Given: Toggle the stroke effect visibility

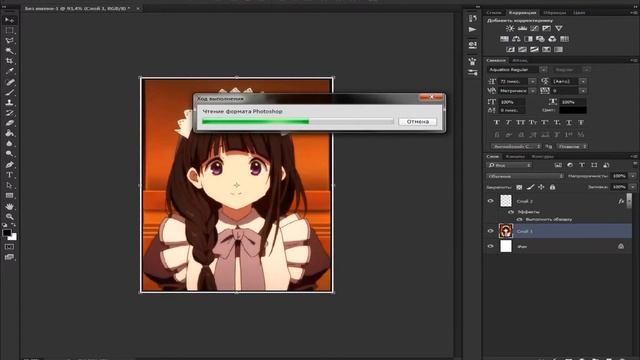Looking at the screenshot, I should coord(519,220).
